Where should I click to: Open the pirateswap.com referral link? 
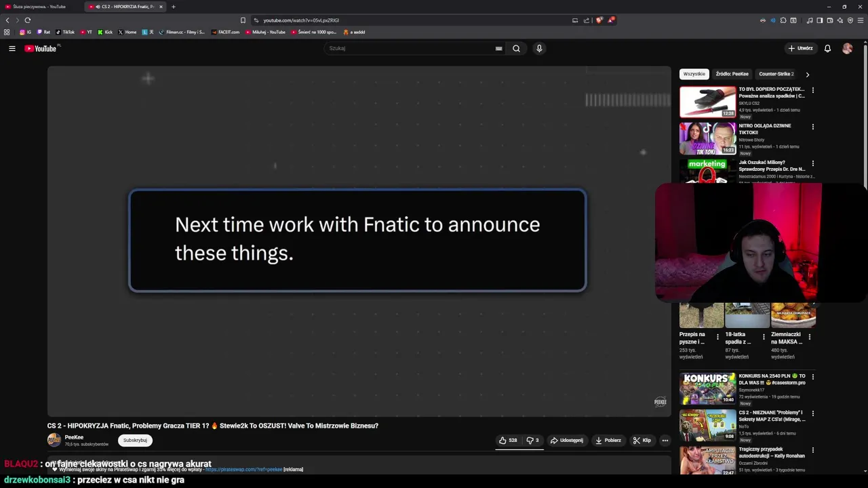[243, 469]
